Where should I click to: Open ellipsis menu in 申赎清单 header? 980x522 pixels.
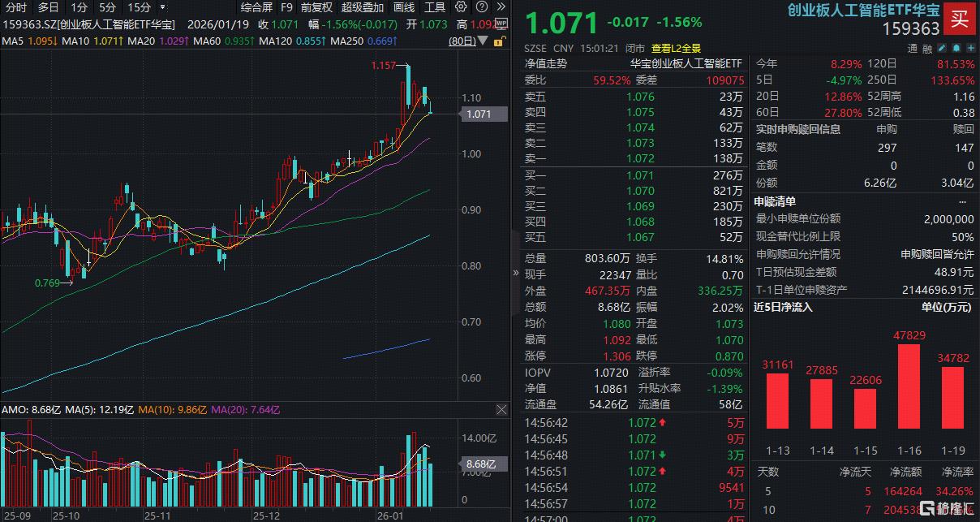963,201
